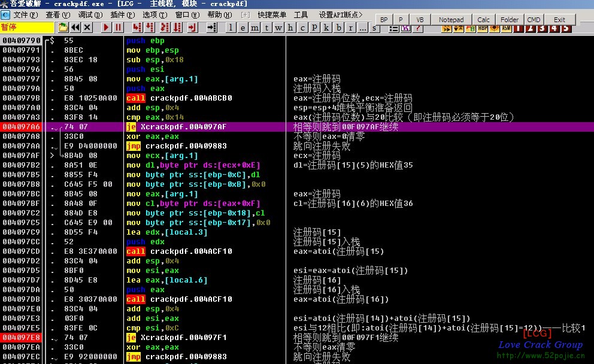
Task: Click the red number 2 icon
Action: coord(531,28)
